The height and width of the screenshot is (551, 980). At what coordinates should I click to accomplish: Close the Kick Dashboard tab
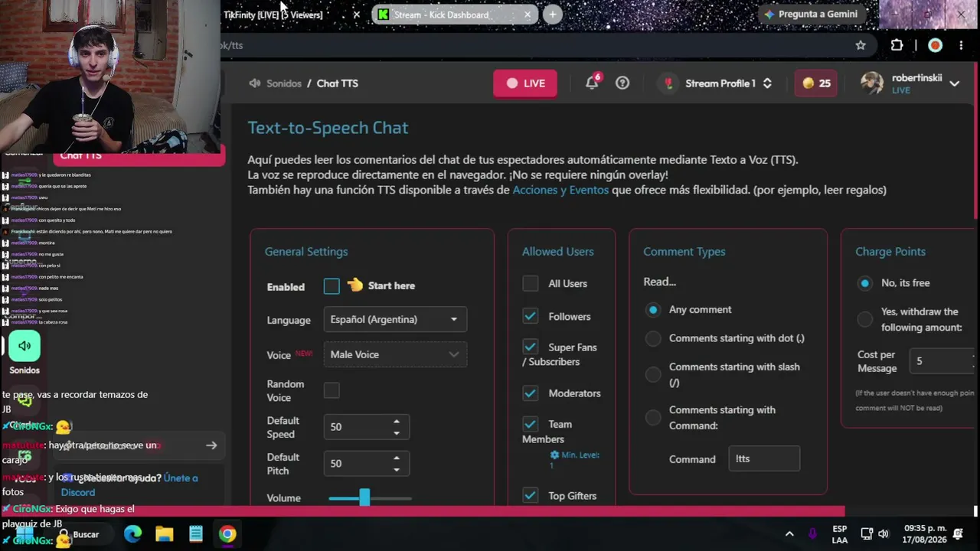[x=527, y=15]
